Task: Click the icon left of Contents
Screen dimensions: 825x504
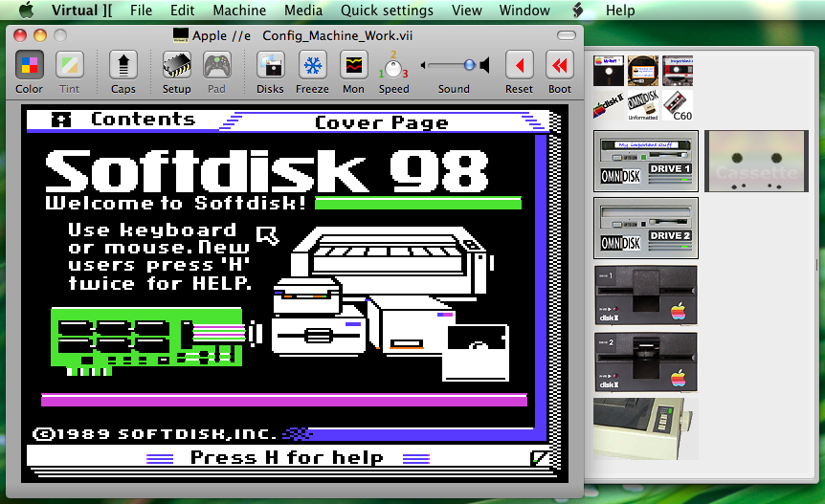Action: tap(61, 120)
